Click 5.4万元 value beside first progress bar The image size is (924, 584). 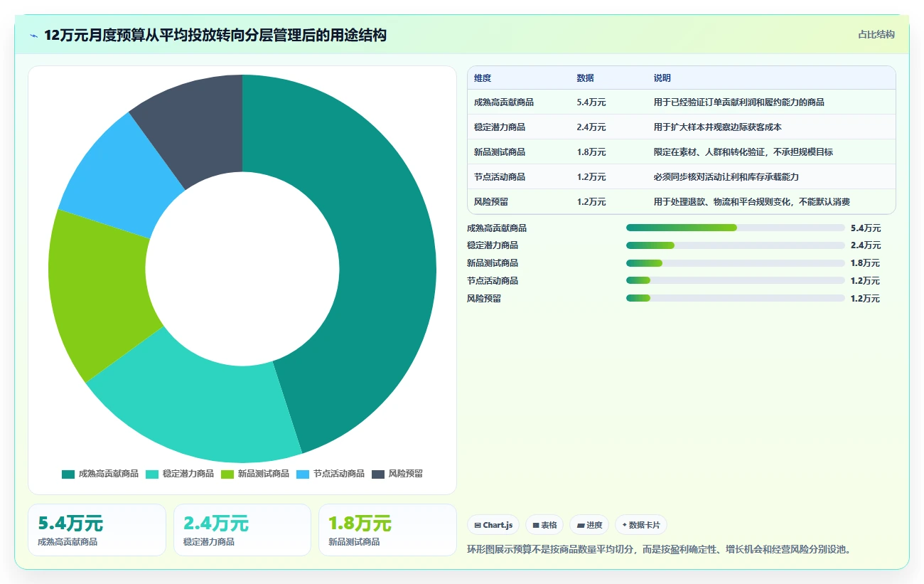866,228
